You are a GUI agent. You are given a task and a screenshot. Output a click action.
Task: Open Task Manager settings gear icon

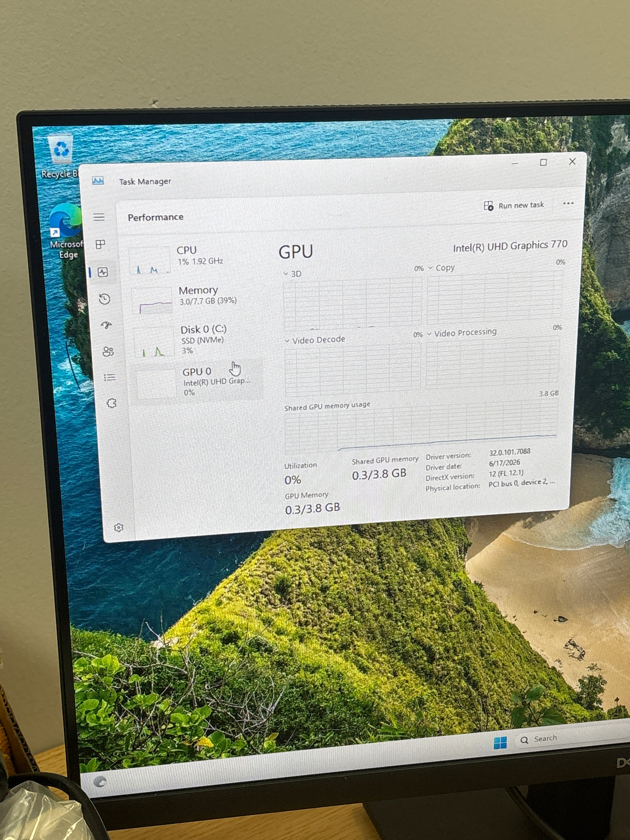pos(119,527)
